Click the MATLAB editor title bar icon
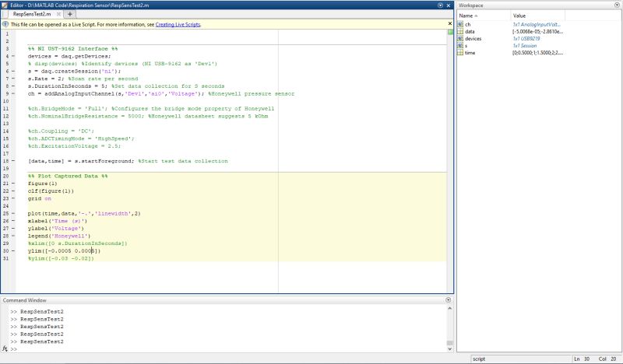 click(5, 5)
